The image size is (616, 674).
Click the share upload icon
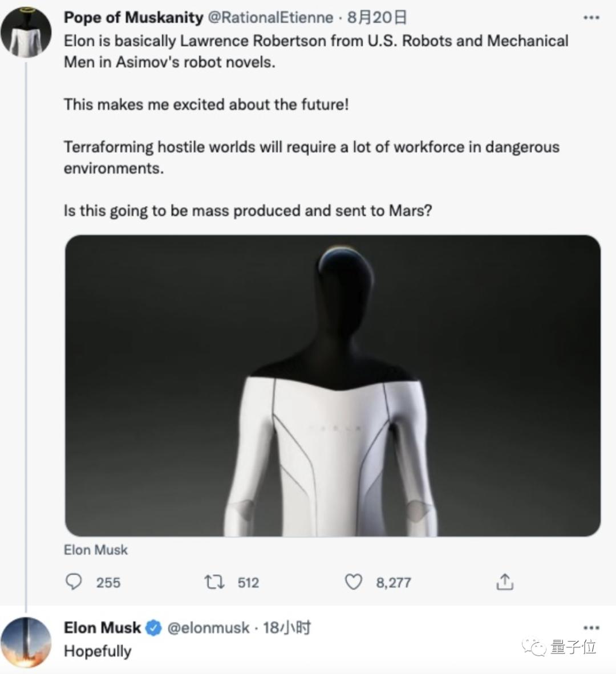(505, 582)
